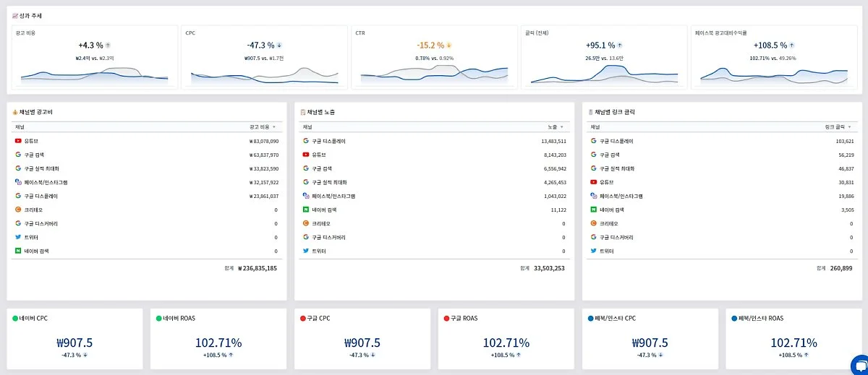Click Google icon of 구글 디스플레이 in 채널별 광고비
Screen dimensions: 868x375
tap(18, 196)
